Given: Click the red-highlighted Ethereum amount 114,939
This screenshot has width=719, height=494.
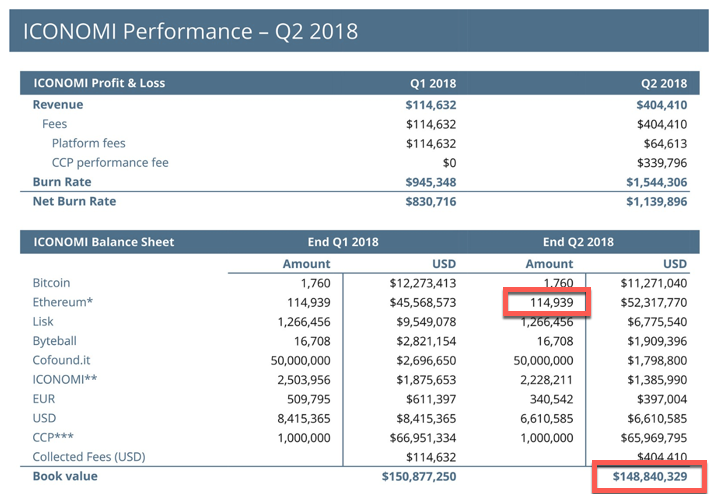Looking at the screenshot, I should (548, 302).
